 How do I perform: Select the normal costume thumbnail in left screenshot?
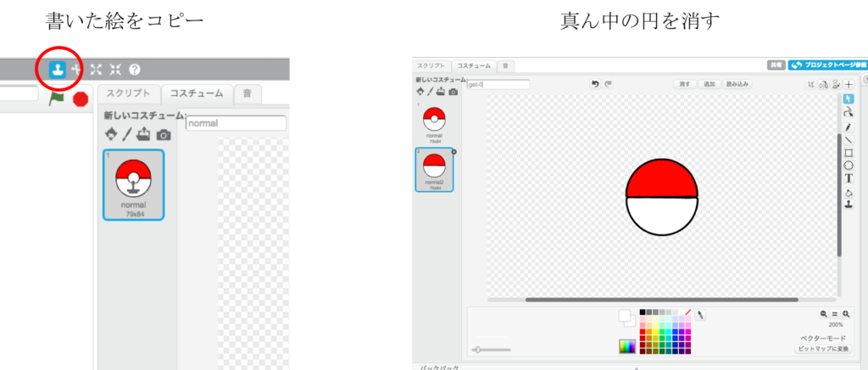click(133, 184)
